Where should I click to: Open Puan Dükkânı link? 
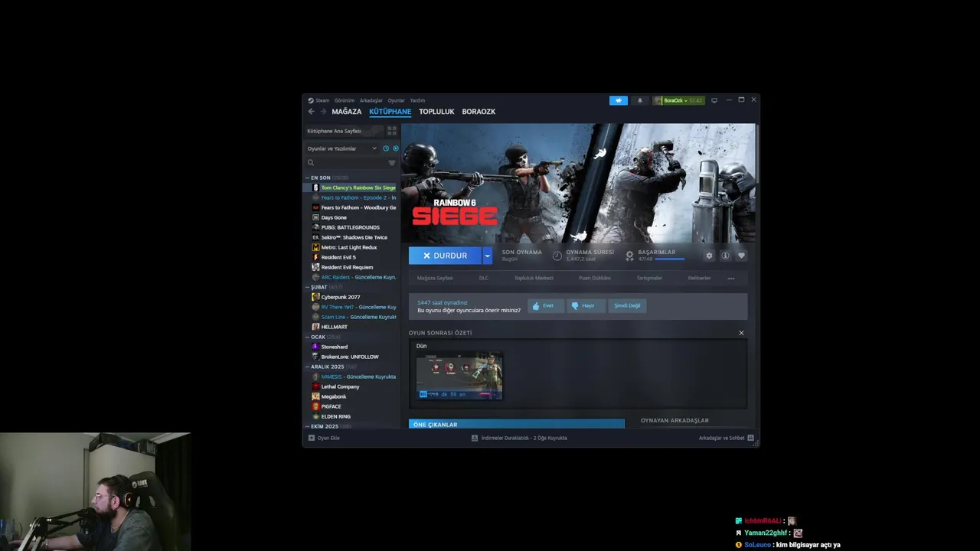click(x=595, y=278)
